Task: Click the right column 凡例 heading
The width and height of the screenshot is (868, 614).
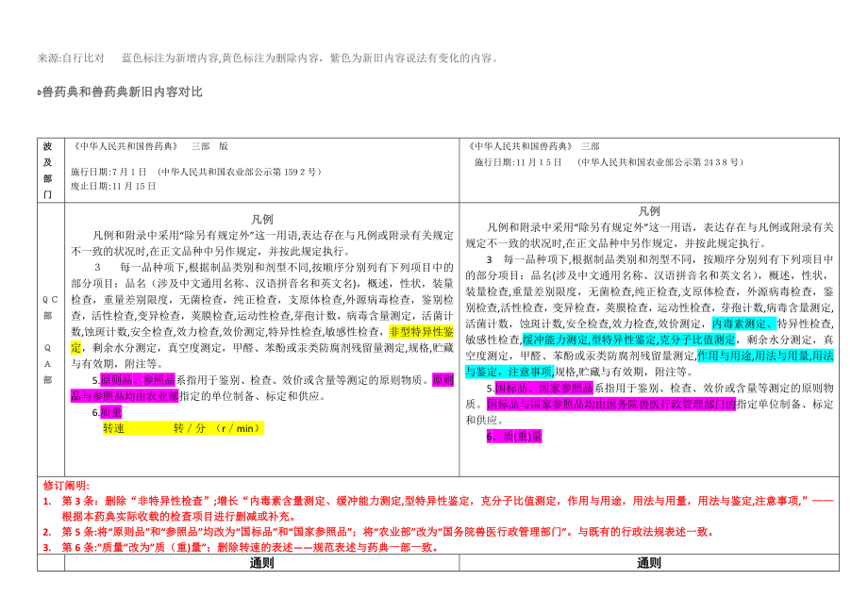Action: 649,210
